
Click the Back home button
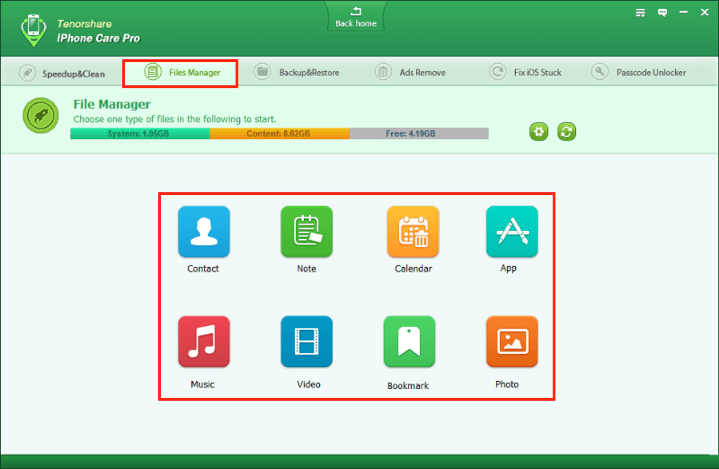click(356, 17)
